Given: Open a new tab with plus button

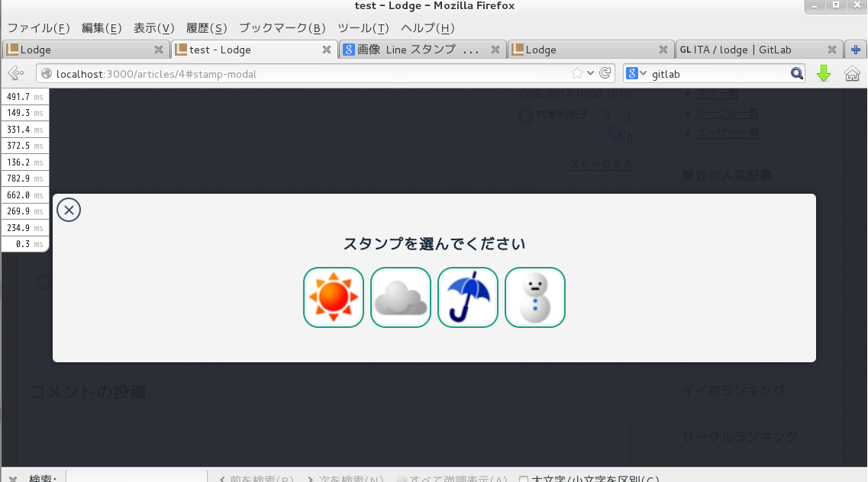Looking at the screenshot, I should click(856, 50).
